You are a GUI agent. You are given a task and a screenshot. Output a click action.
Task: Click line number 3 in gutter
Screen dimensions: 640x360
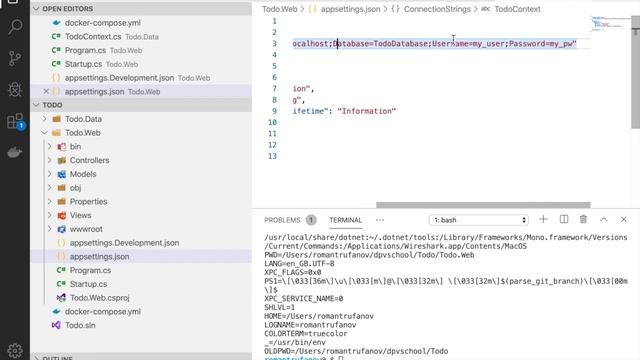(x=274, y=44)
